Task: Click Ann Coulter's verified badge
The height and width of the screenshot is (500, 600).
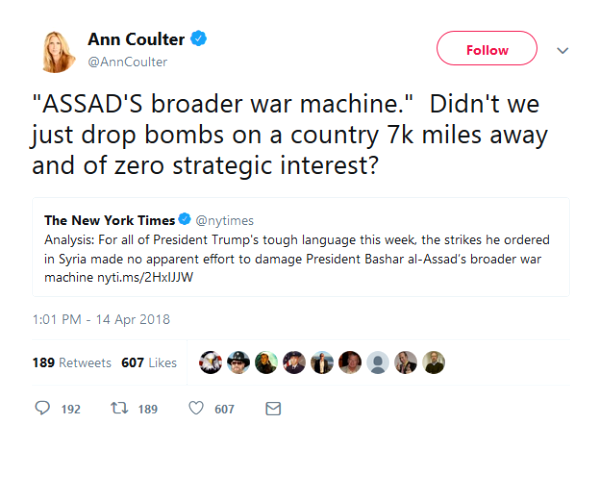Action: (x=200, y=40)
